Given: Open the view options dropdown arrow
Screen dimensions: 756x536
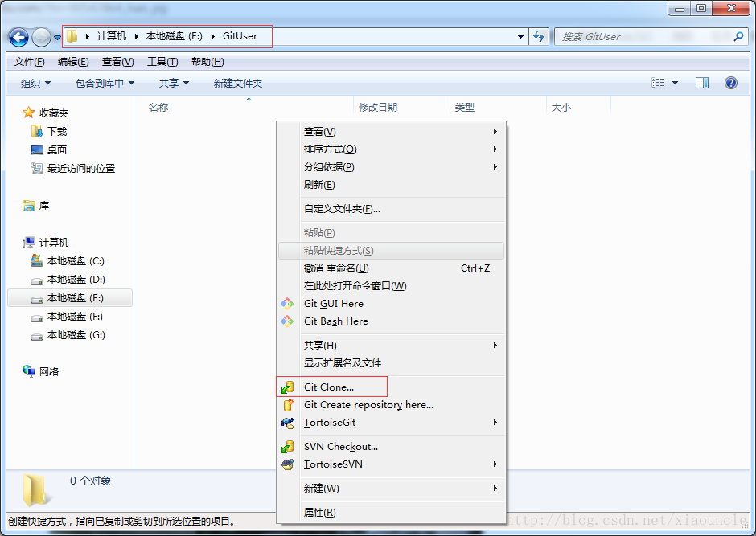Looking at the screenshot, I should pyautogui.click(x=675, y=83).
